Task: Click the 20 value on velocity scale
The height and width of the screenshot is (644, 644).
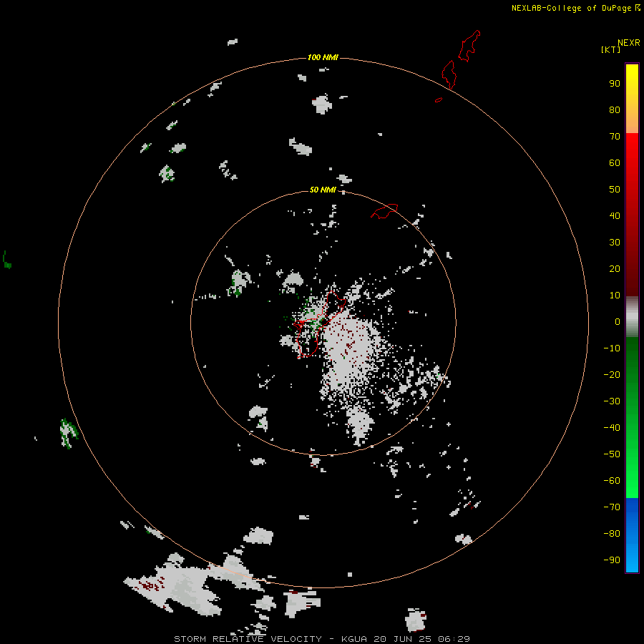Action: (615, 269)
